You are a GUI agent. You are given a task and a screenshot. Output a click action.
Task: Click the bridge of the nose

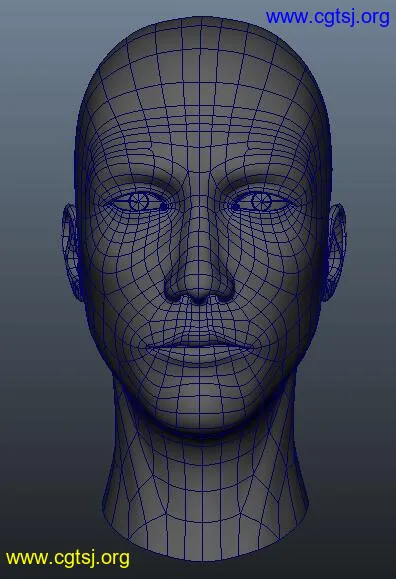(x=200, y=207)
